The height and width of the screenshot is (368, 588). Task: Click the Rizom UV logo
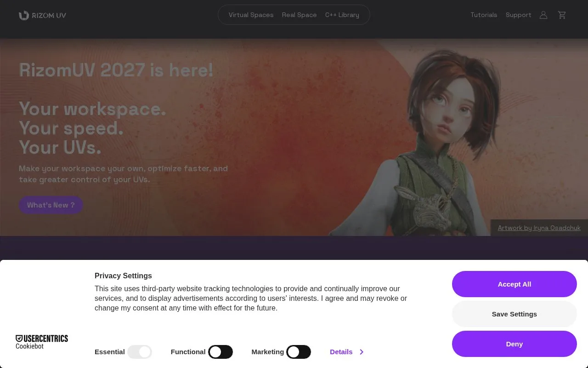(42, 15)
